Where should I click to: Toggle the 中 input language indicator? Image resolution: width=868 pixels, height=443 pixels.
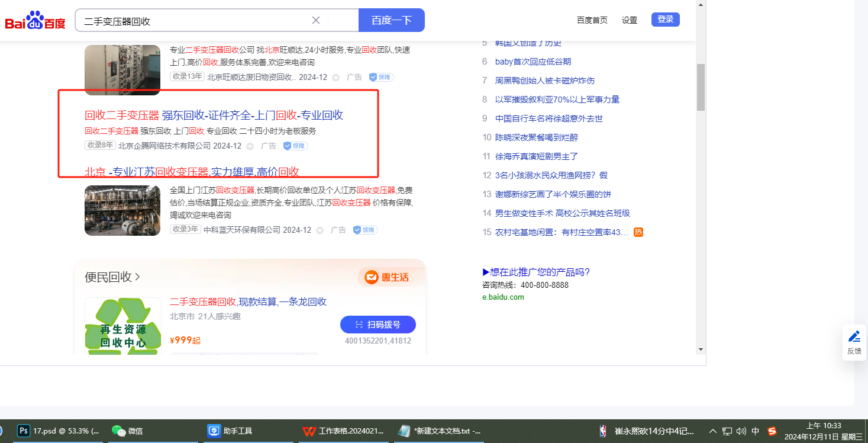pos(756,431)
